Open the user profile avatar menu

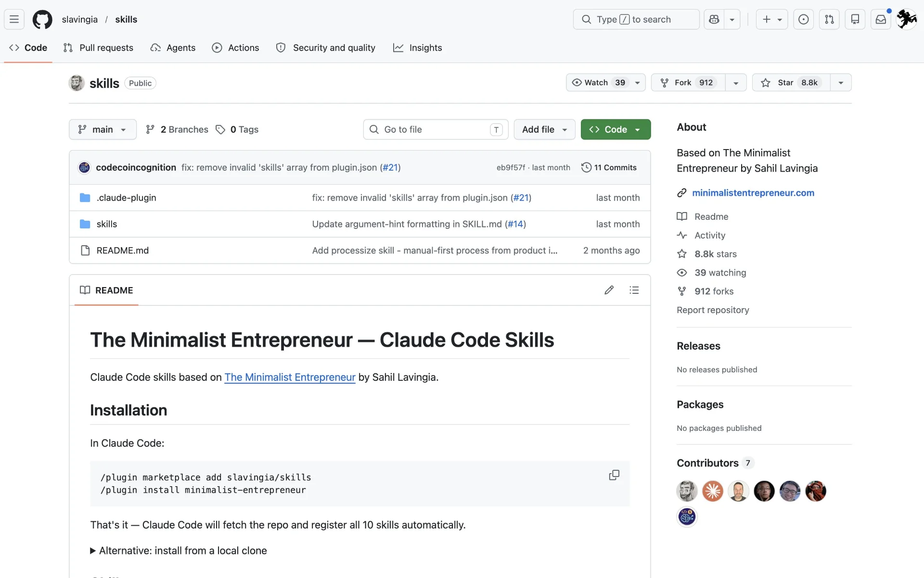(907, 19)
